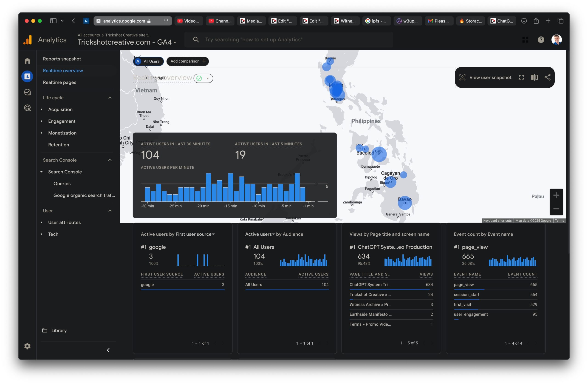
Task: Click the View user snapshot icon
Action: click(462, 77)
